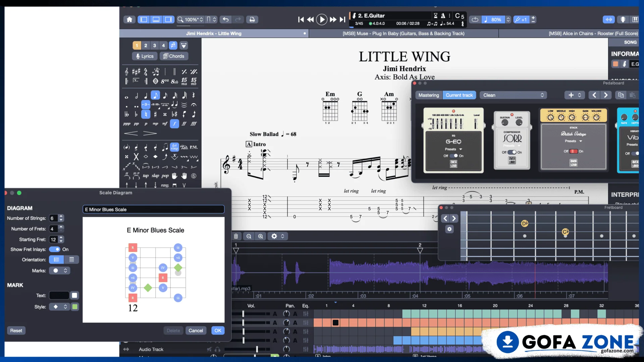Jump to first bar with skip-back button
Image resolution: width=644 pixels, height=362 pixels.
click(x=301, y=19)
